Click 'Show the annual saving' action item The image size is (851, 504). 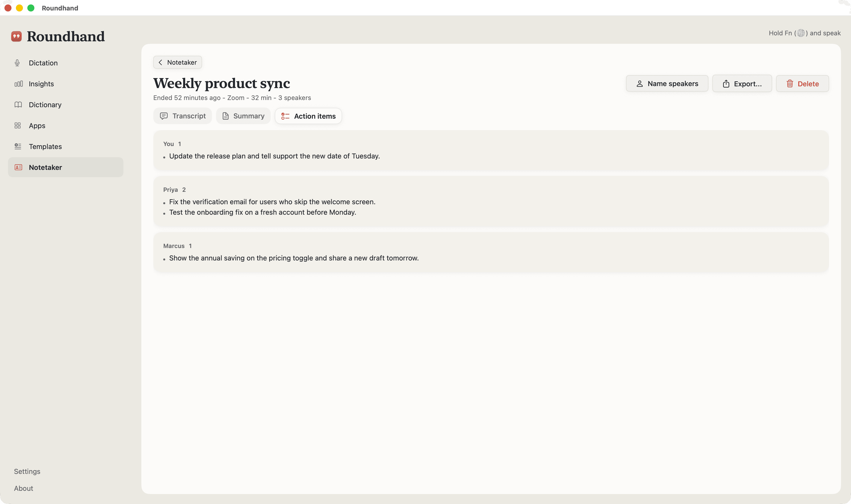(294, 258)
